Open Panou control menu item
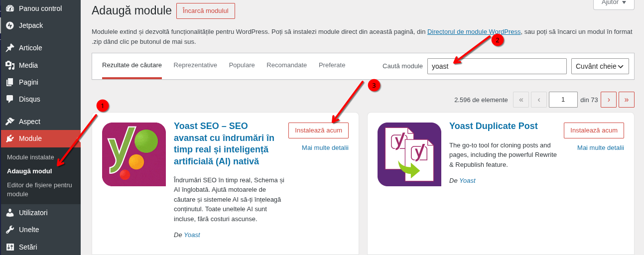This screenshot has height=255, width=644. click(x=40, y=8)
